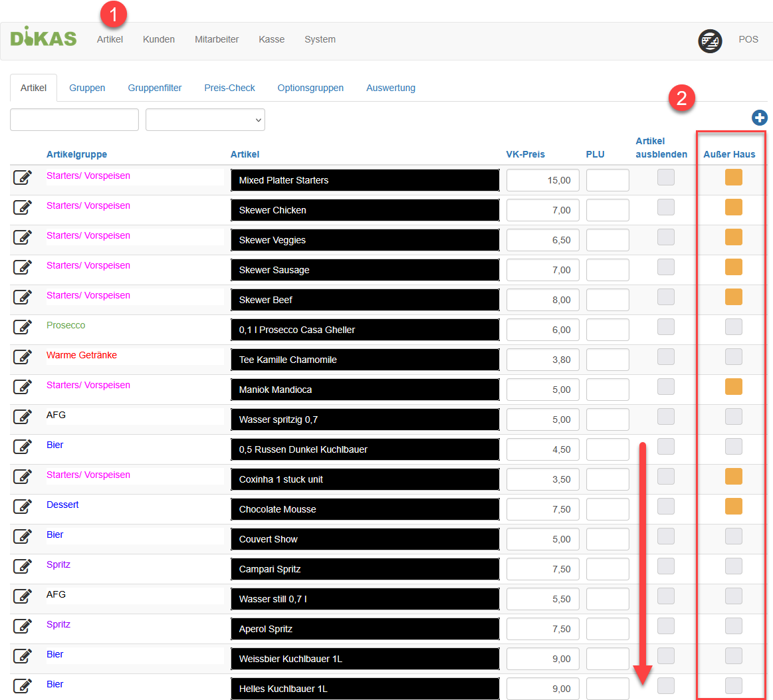This screenshot has width=773, height=700.
Task: Click the crossed-out keyboard icon in header
Action: point(710,41)
